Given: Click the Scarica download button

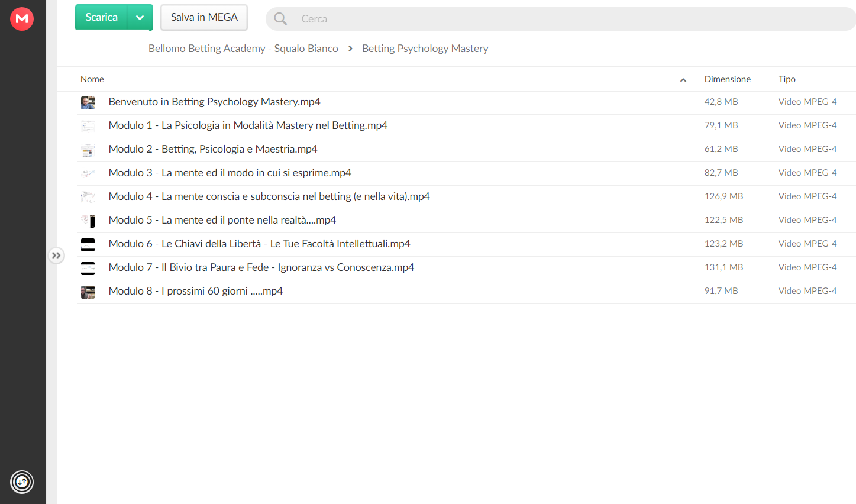Looking at the screenshot, I should pos(102,17).
